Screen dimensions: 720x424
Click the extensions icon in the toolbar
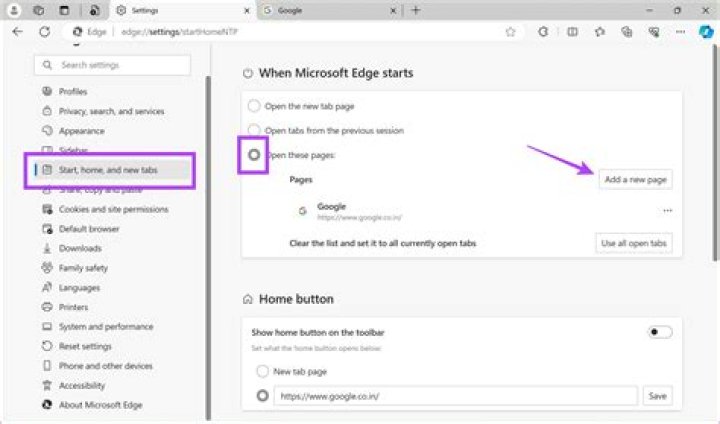[543, 32]
